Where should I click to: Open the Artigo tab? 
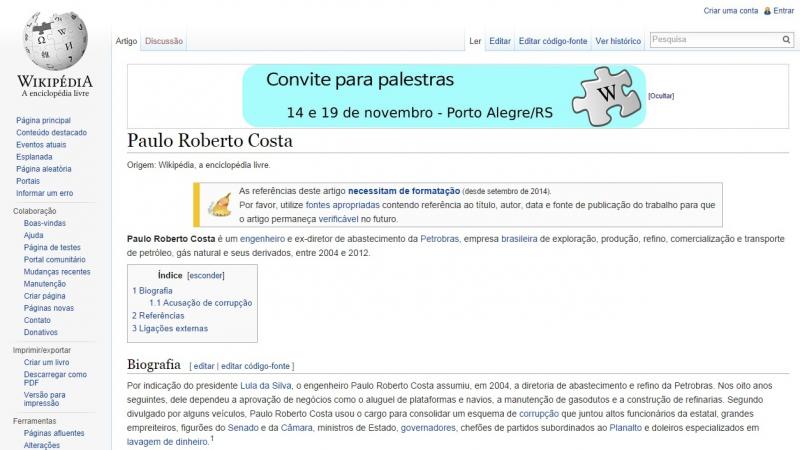point(126,41)
